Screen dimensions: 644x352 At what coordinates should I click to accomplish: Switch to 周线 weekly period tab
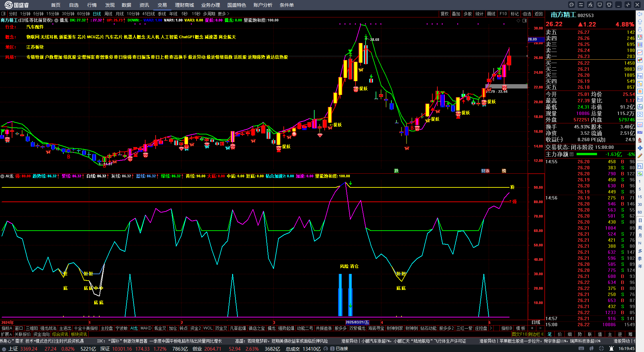[x=108, y=14]
